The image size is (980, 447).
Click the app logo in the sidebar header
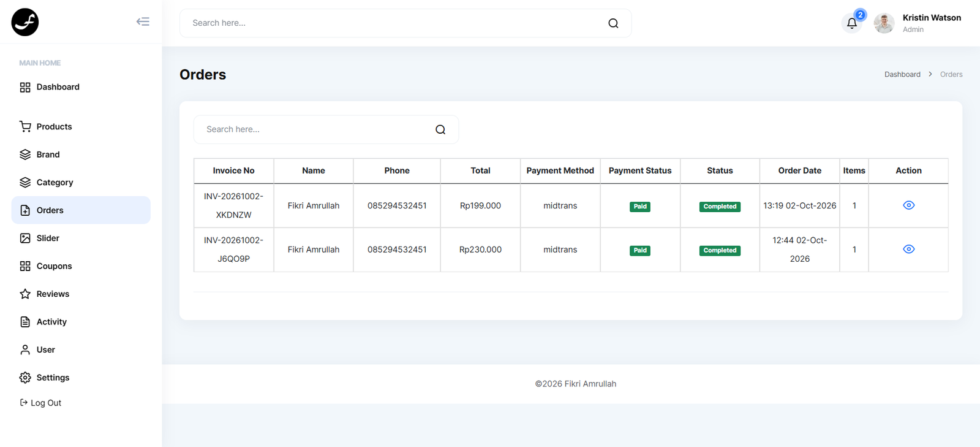click(25, 22)
